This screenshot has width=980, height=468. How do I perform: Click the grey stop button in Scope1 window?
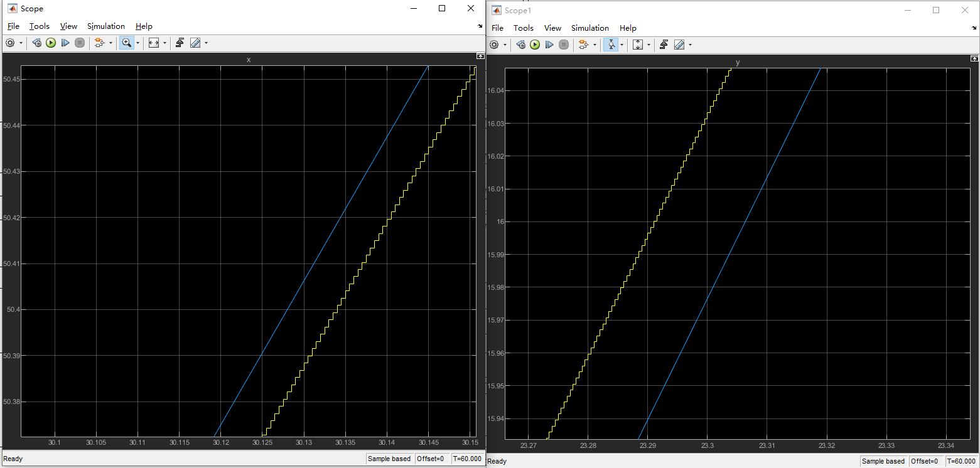click(564, 45)
